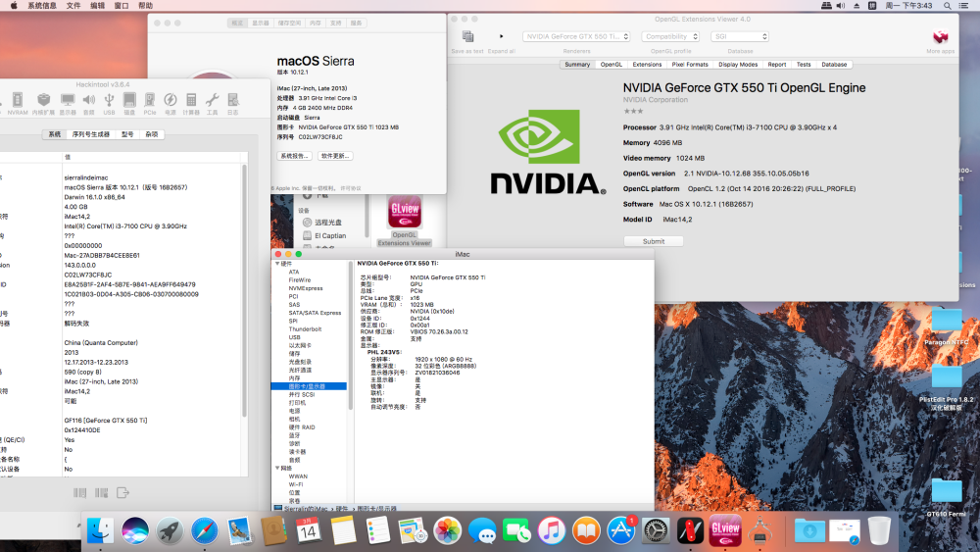Open the SGI database dropdown
This screenshot has height=552, width=980.
click(739, 36)
